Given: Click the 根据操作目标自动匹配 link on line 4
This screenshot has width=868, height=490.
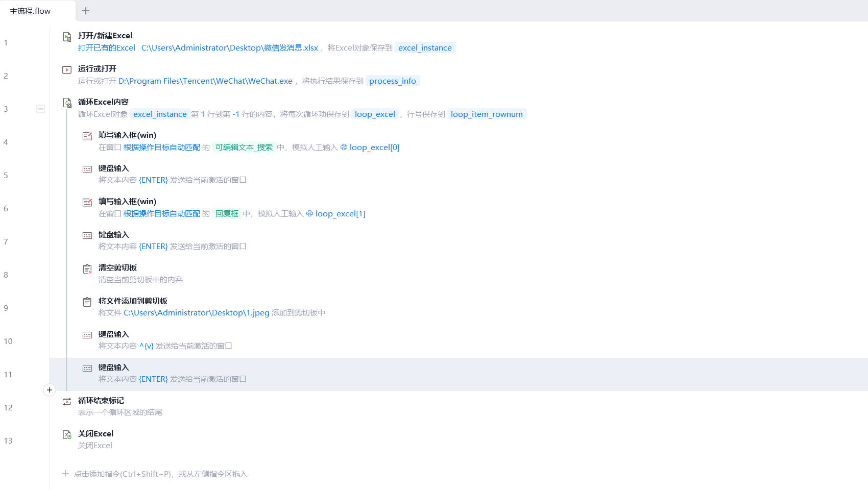Looking at the screenshot, I should click(x=162, y=148).
